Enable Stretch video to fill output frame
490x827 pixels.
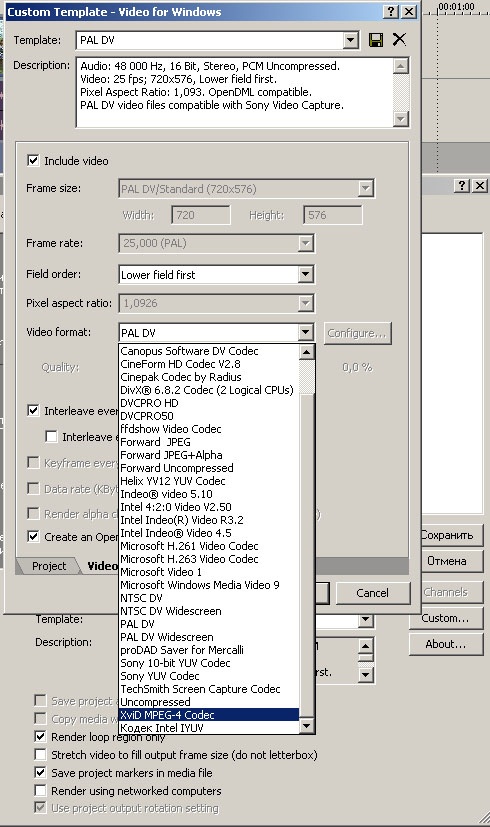(x=40, y=754)
